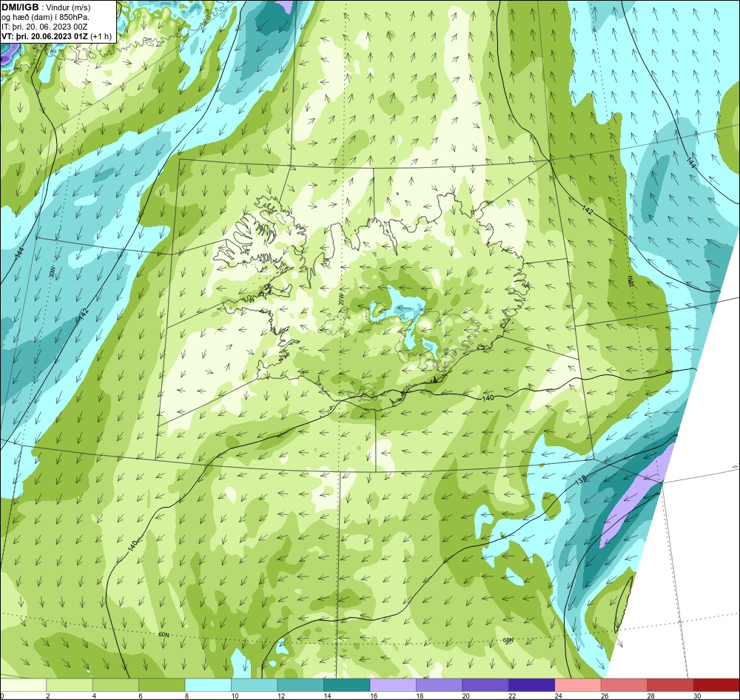The width and height of the screenshot is (740, 700).
Task: Click the 'DMI/IGB : Vindur (m/s)' title line
Action: tap(46, 7)
